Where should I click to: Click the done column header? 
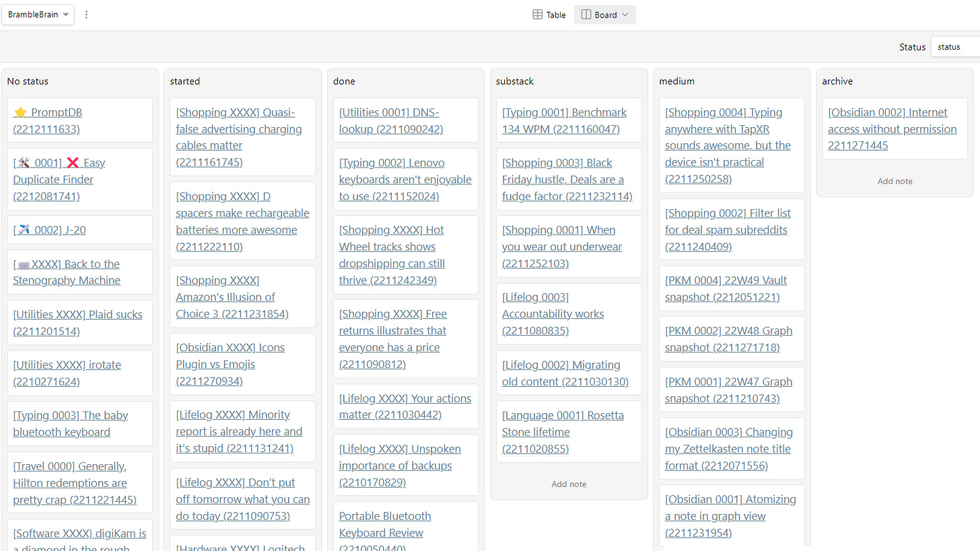point(344,81)
